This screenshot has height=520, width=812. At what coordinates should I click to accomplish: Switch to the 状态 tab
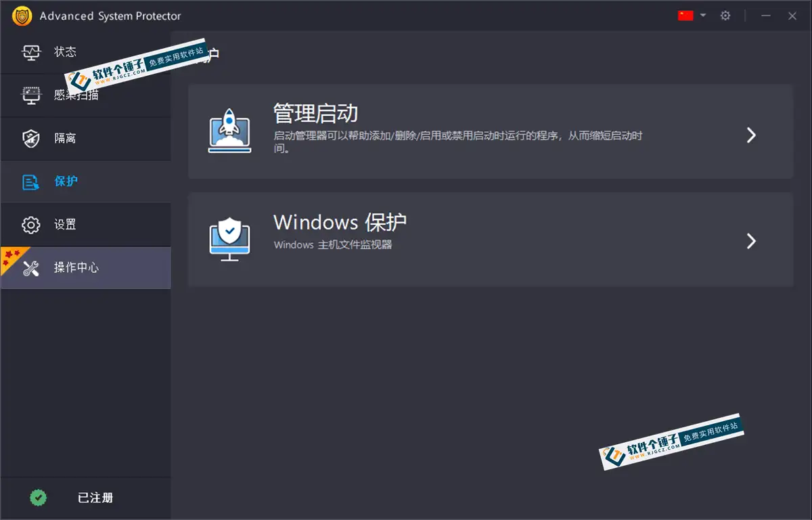tap(85, 52)
